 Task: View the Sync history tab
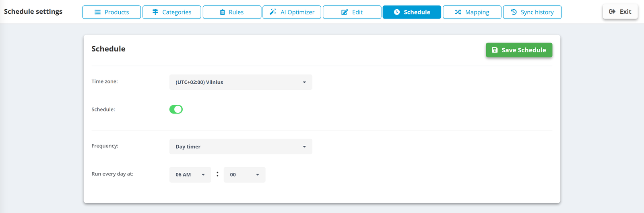532,12
